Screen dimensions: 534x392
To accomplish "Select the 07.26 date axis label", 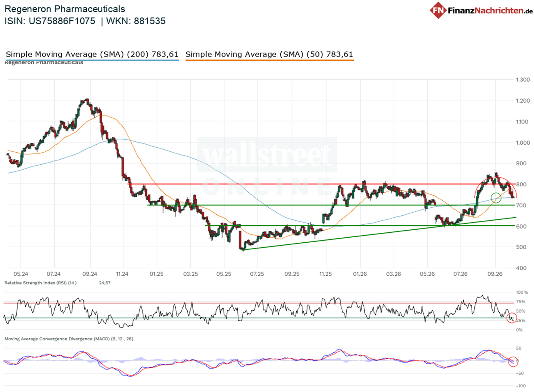I will coord(460,274).
